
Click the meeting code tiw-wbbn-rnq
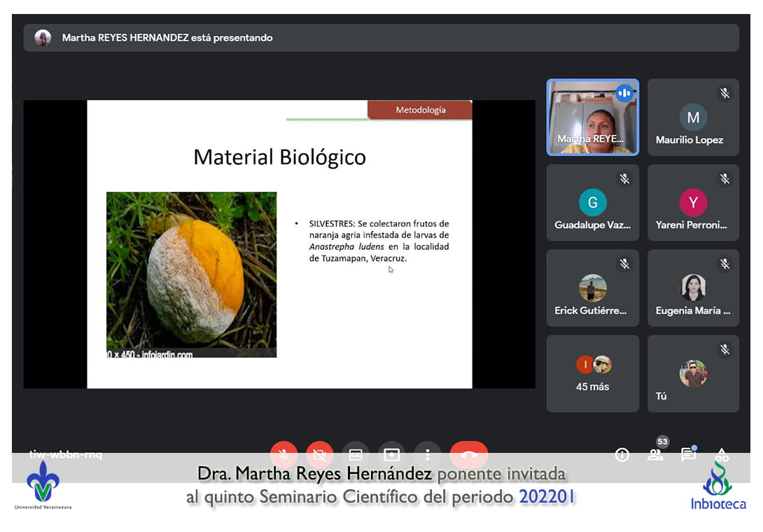[66, 454]
